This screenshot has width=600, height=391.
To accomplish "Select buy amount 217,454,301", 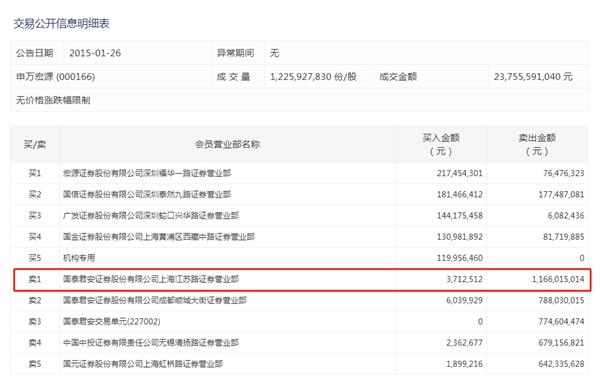I will (x=460, y=173).
